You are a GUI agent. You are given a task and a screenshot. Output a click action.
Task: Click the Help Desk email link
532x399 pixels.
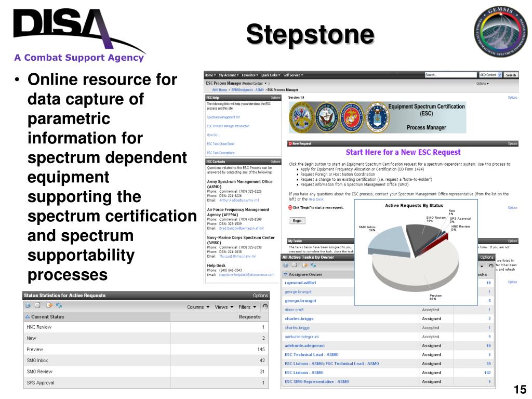click(x=246, y=275)
